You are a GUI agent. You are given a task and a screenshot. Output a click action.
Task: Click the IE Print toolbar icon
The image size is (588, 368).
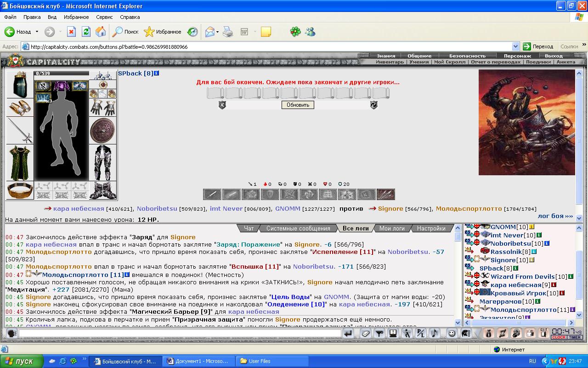click(x=228, y=32)
